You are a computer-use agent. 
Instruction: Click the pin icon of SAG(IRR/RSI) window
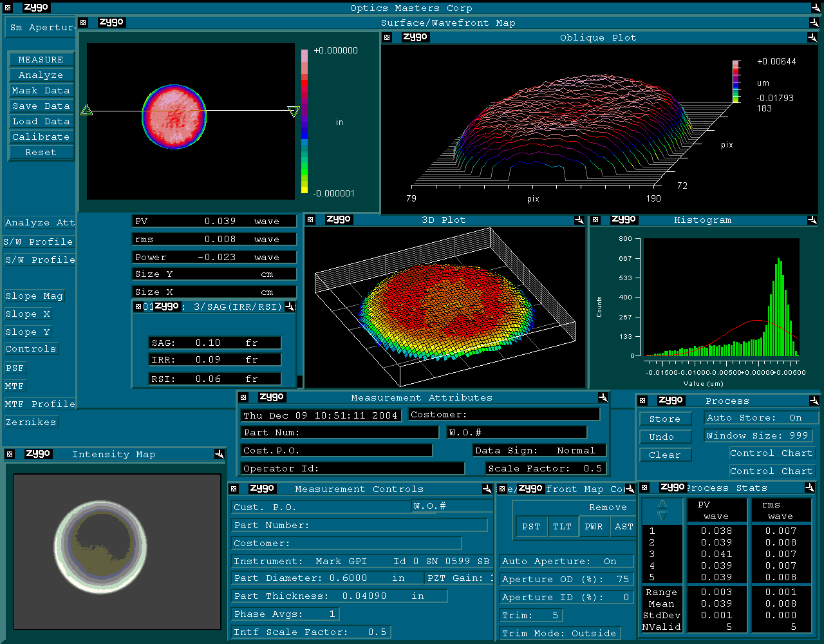(290, 307)
